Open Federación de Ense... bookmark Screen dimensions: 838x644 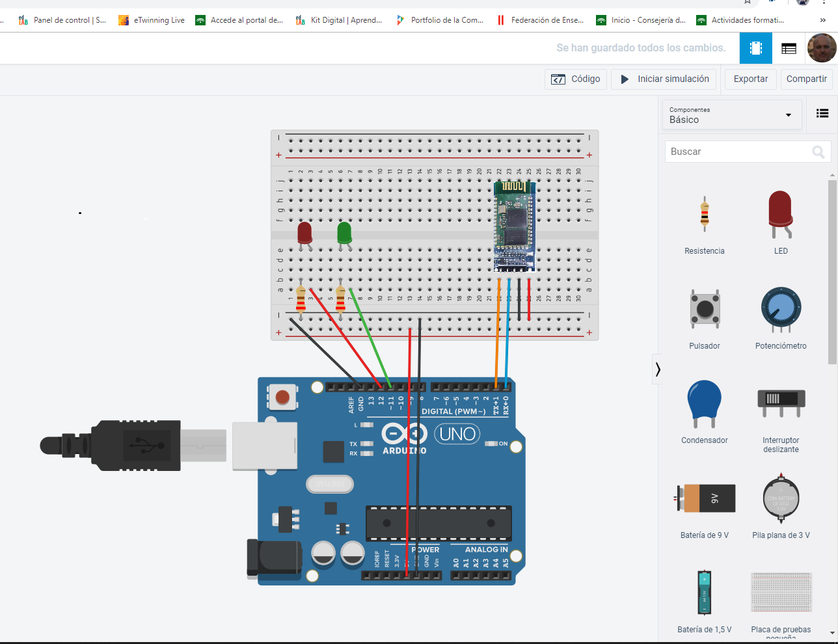pos(540,20)
